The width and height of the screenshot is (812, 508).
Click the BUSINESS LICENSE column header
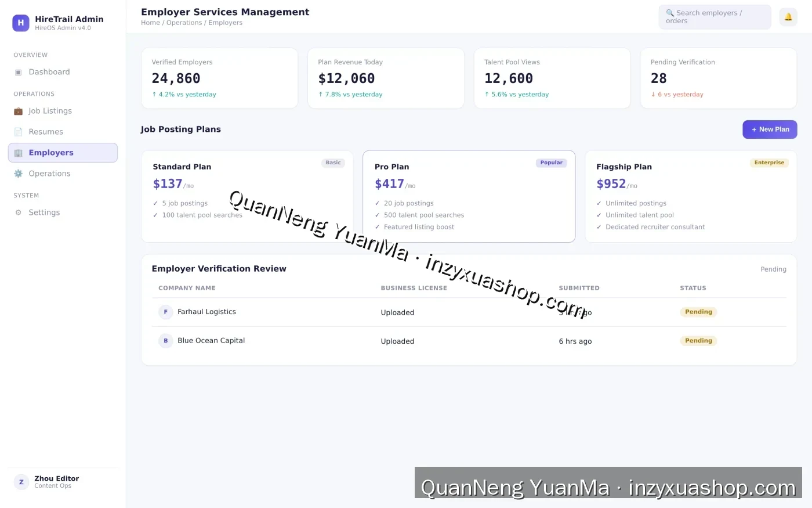click(414, 288)
